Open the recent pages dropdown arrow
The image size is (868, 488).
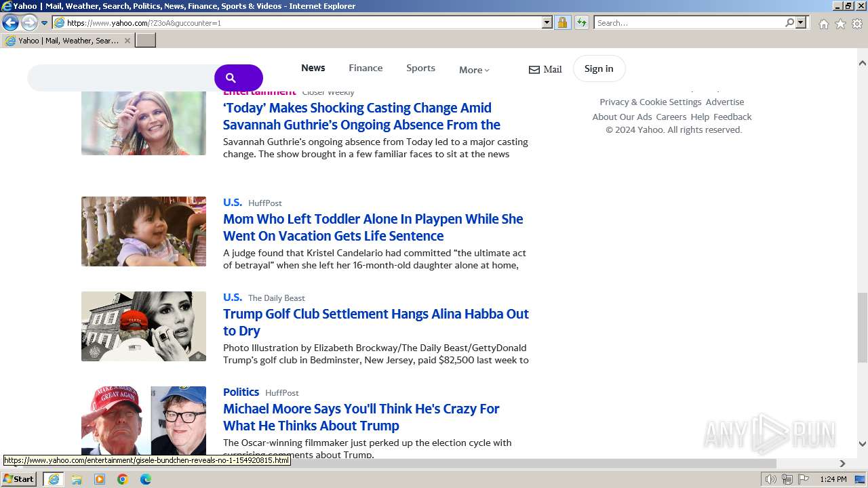click(x=45, y=23)
